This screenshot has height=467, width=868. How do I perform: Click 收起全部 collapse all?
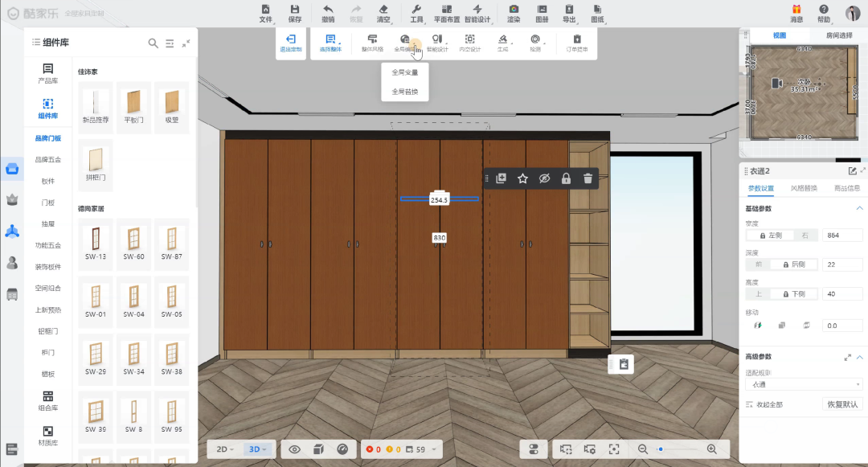click(764, 404)
